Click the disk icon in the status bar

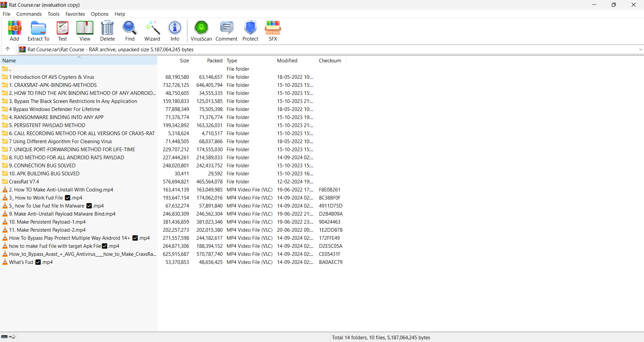tap(4, 337)
